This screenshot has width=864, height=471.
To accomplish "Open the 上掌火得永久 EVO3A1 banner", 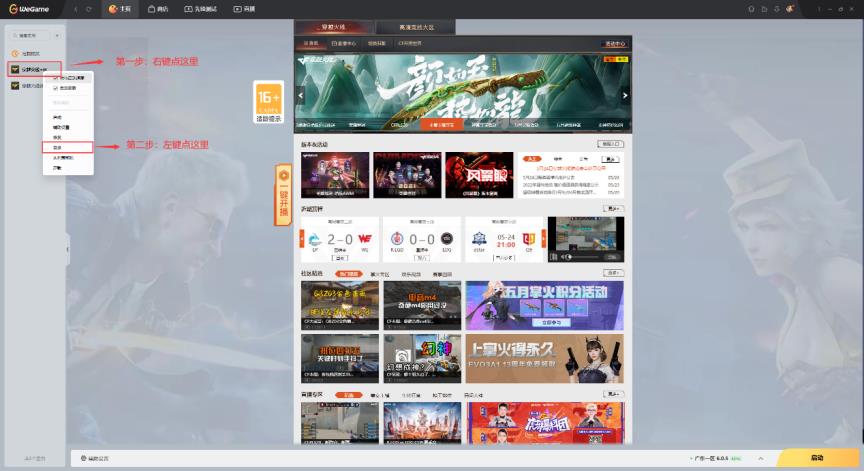I will 544,358.
